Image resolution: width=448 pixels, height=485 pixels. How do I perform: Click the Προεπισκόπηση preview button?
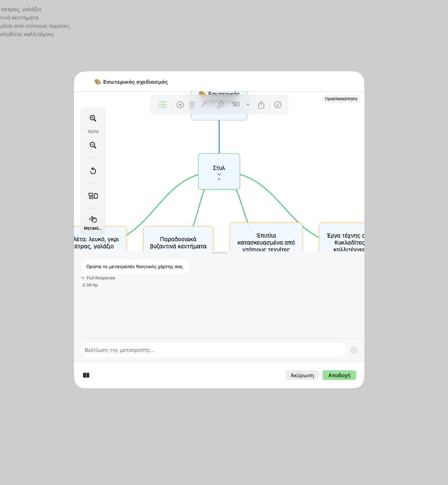[x=341, y=99]
